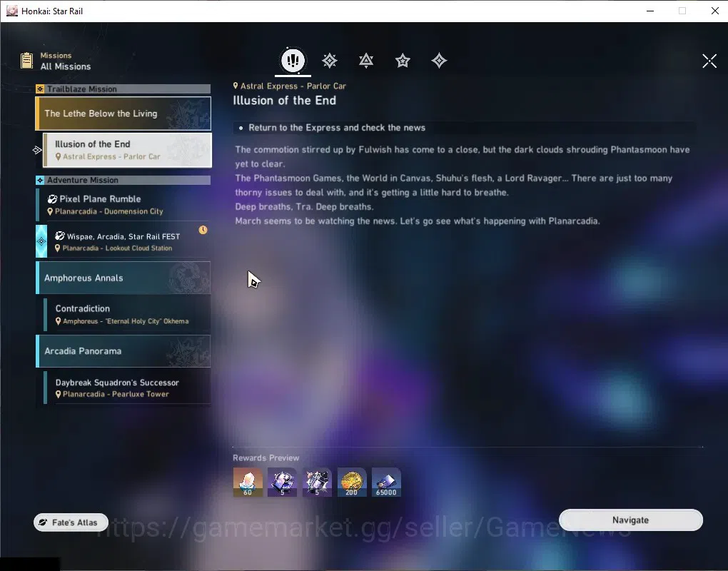
Task: Collapse the Amphoreus Annals mission group
Action: pyautogui.click(x=123, y=278)
